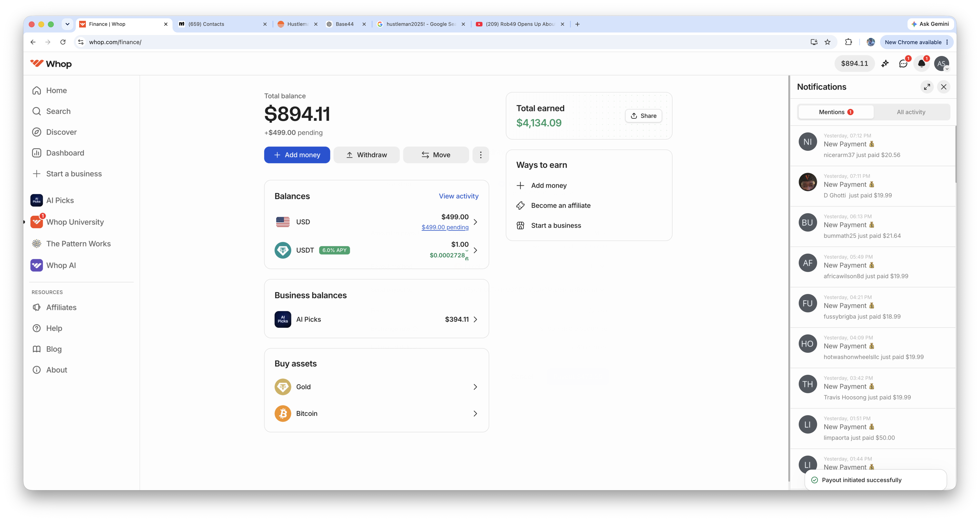The height and width of the screenshot is (521, 980).
Task: Click the US flag USD icon
Action: pos(283,222)
